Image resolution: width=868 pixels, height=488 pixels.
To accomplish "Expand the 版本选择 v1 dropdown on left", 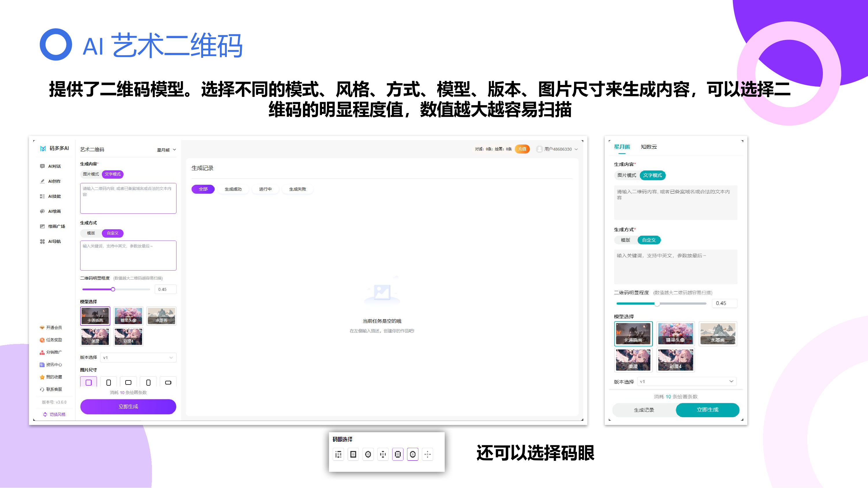I will point(138,358).
